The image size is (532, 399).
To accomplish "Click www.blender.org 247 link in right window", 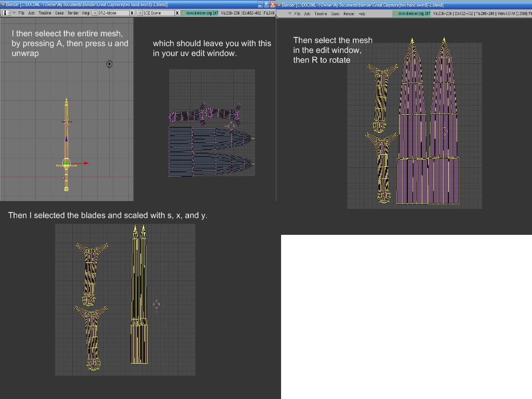I will [x=411, y=14].
